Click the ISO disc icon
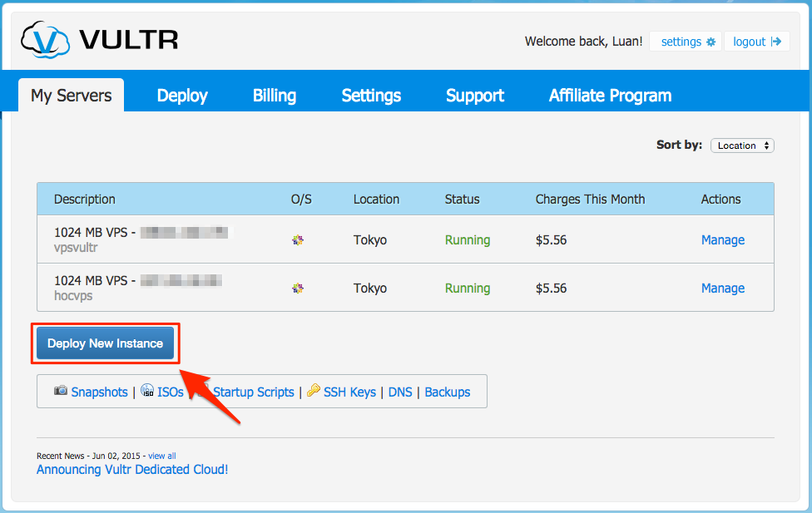The width and height of the screenshot is (812, 513). (147, 391)
